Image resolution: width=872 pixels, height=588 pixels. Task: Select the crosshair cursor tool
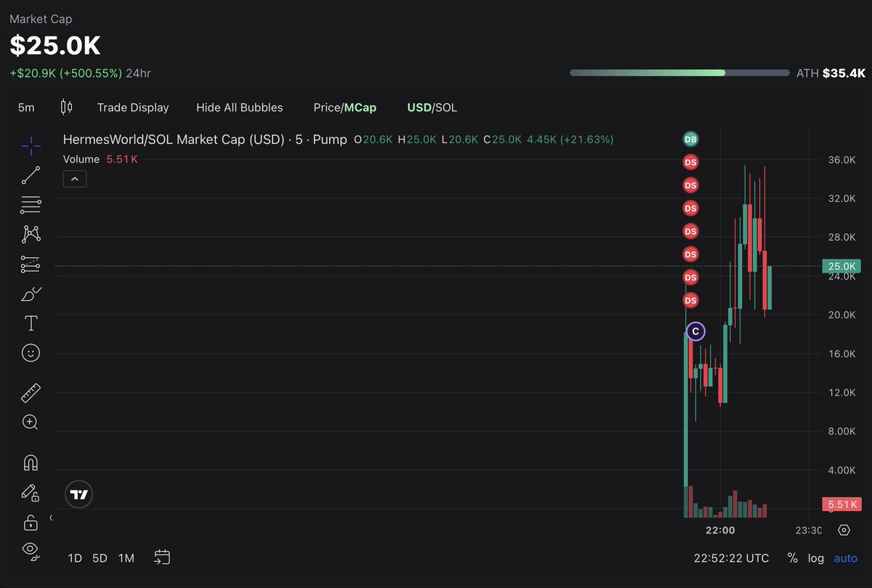pyautogui.click(x=31, y=146)
